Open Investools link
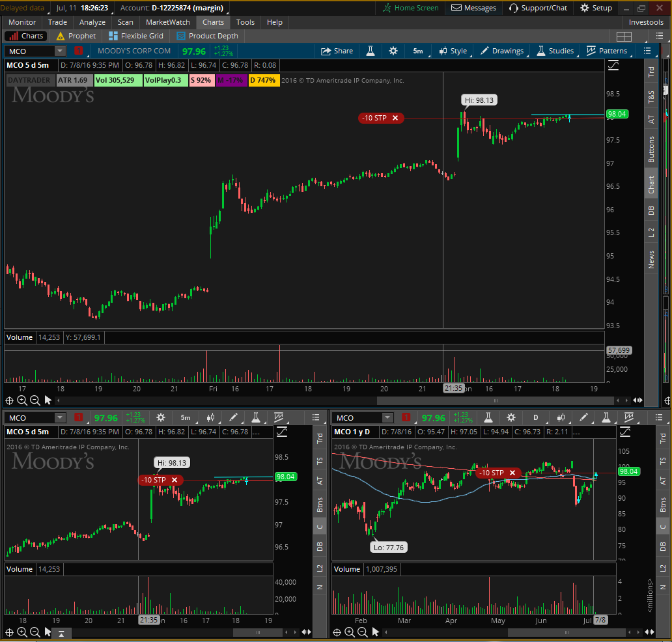 [x=646, y=22]
